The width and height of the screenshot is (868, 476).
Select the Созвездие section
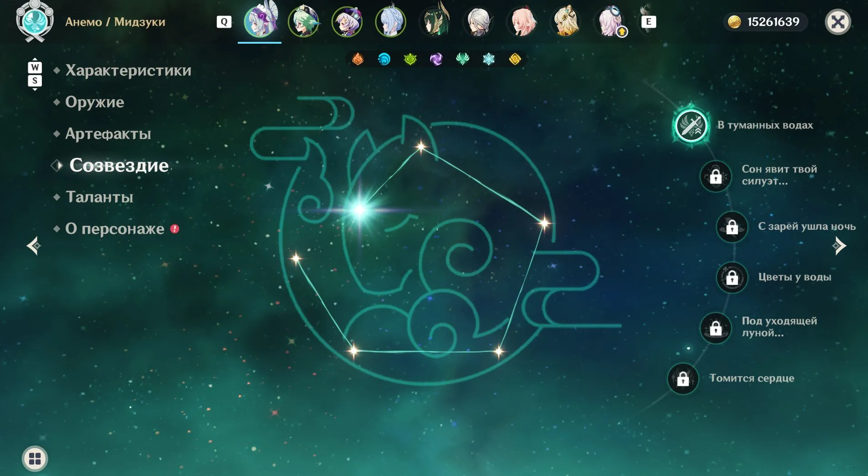[119, 165]
